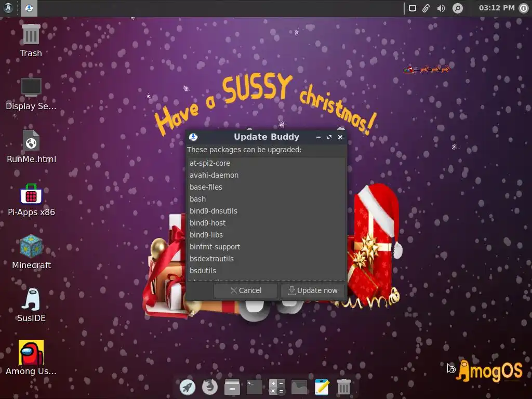Click the Update now button
532x399 pixels.
[312, 290]
